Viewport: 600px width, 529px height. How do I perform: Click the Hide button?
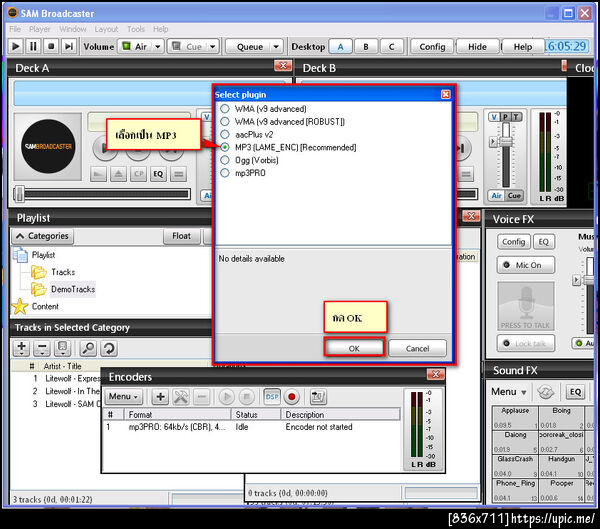coord(477,47)
